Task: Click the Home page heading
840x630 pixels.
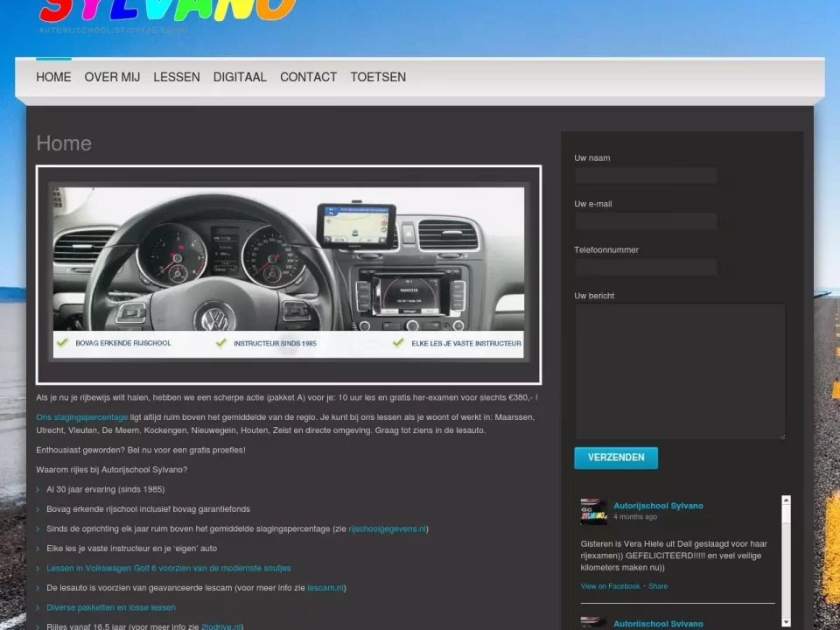Action: point(64,143)
